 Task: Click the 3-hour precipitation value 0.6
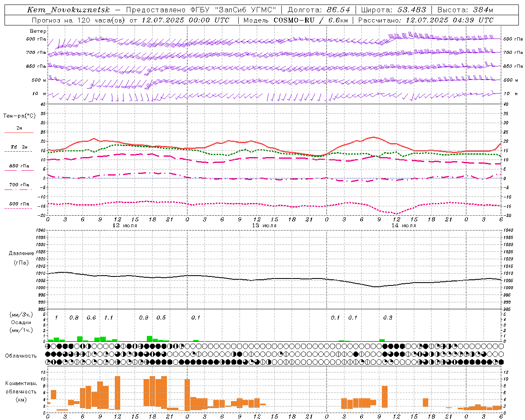tap(91, 318)
